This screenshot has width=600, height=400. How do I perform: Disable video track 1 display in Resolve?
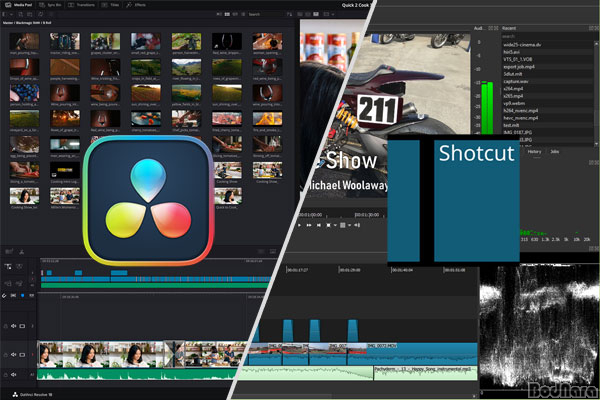point(22,355)
